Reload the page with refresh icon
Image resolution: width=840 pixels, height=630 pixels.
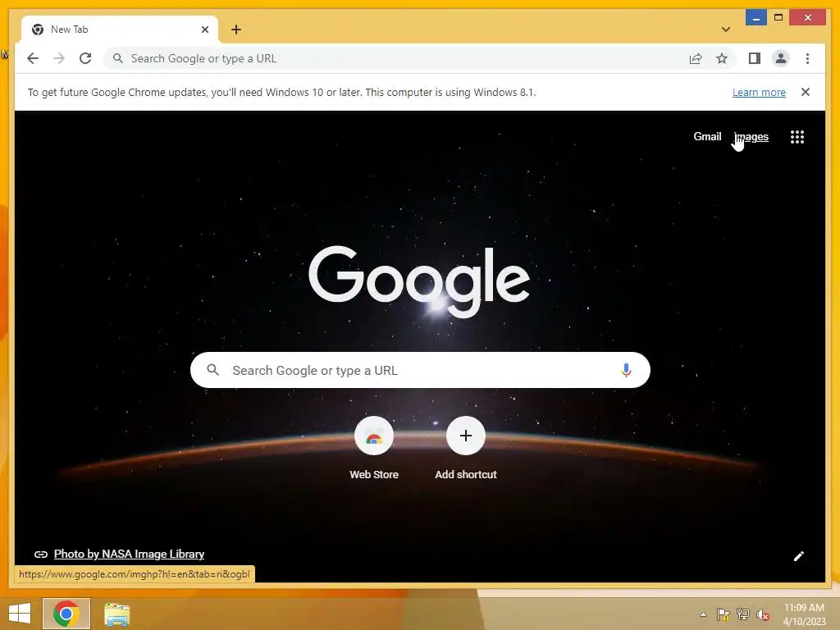(x=85, y=58)
